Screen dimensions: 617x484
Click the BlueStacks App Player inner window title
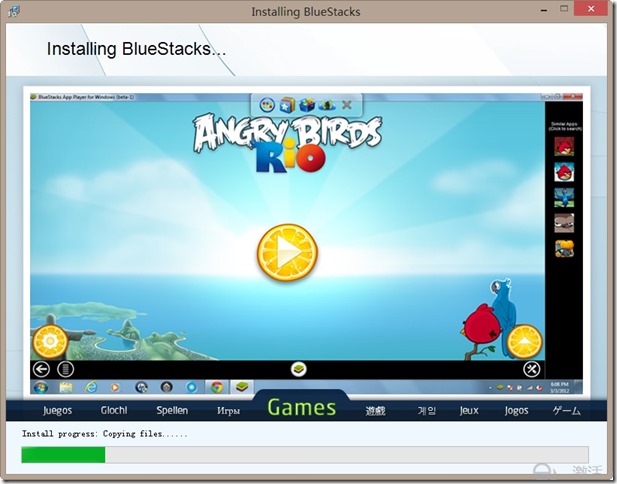86,97
